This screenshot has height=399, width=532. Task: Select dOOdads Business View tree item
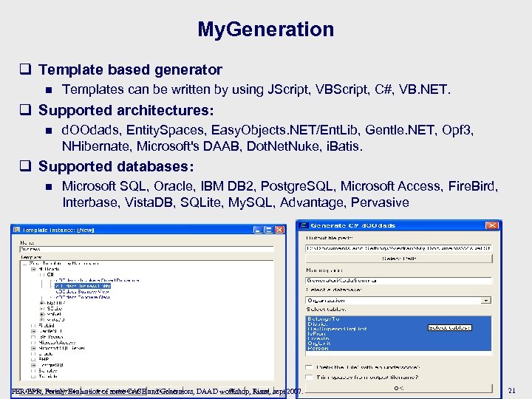(83, 291)
